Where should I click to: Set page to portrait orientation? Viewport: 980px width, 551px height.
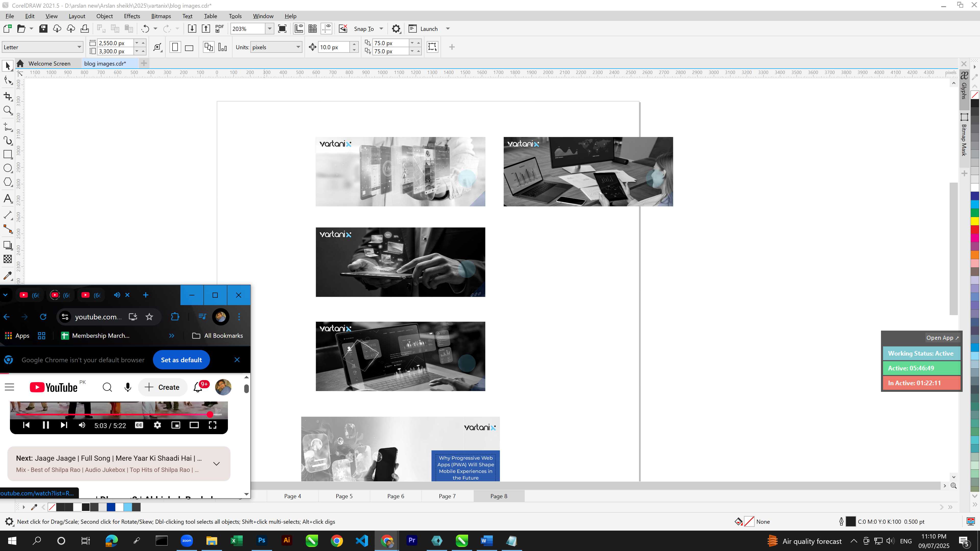pyautogui.click(x=175, y=47)
